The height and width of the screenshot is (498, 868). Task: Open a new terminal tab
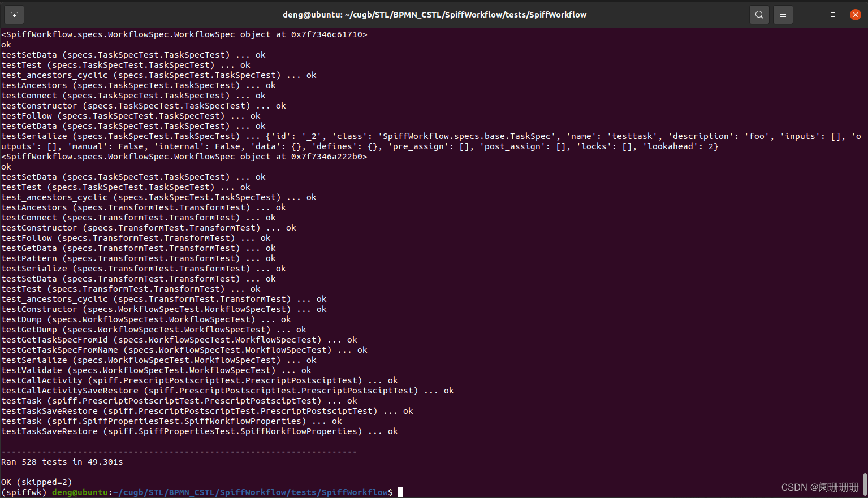pos(14,15)
